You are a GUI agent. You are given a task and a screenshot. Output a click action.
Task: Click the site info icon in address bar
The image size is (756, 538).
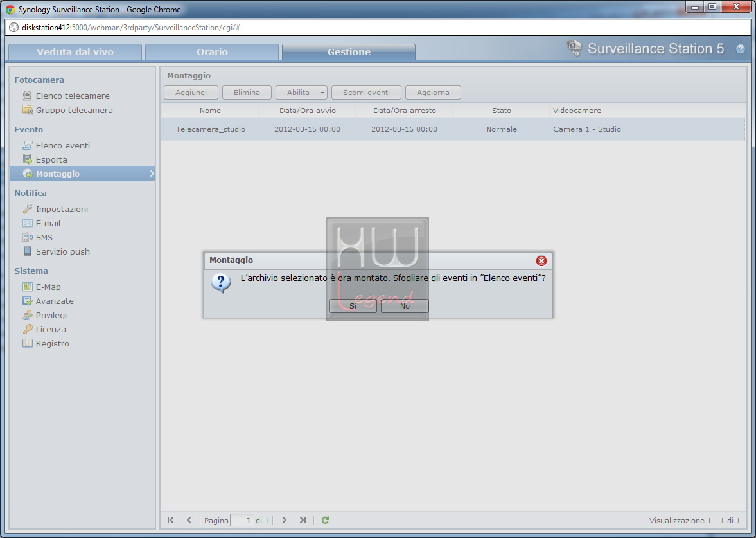(x=13, y=28)
